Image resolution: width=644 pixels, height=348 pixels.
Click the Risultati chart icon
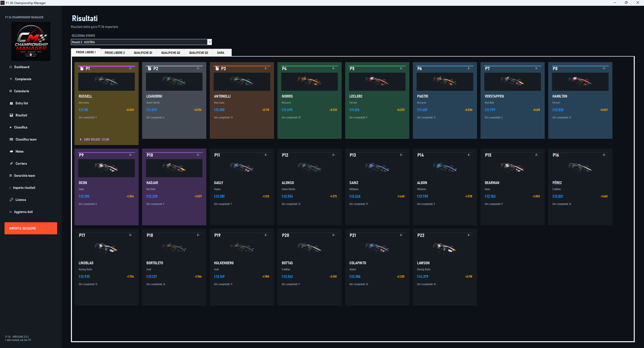tap(11, 115)
